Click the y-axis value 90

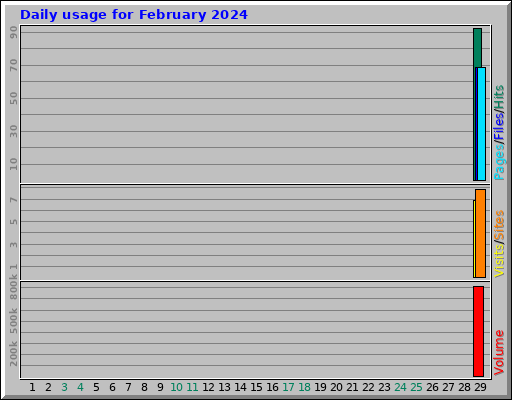tap(13, 32)
